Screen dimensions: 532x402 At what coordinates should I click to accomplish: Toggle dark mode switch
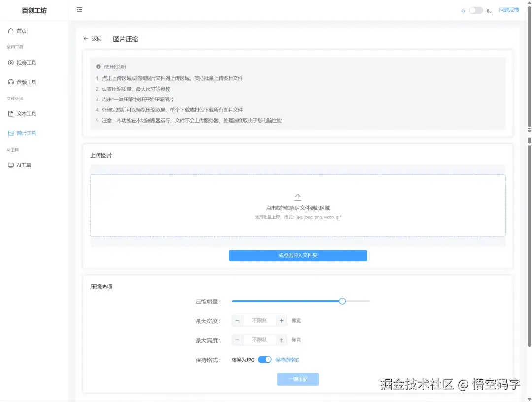coord(474,9)
